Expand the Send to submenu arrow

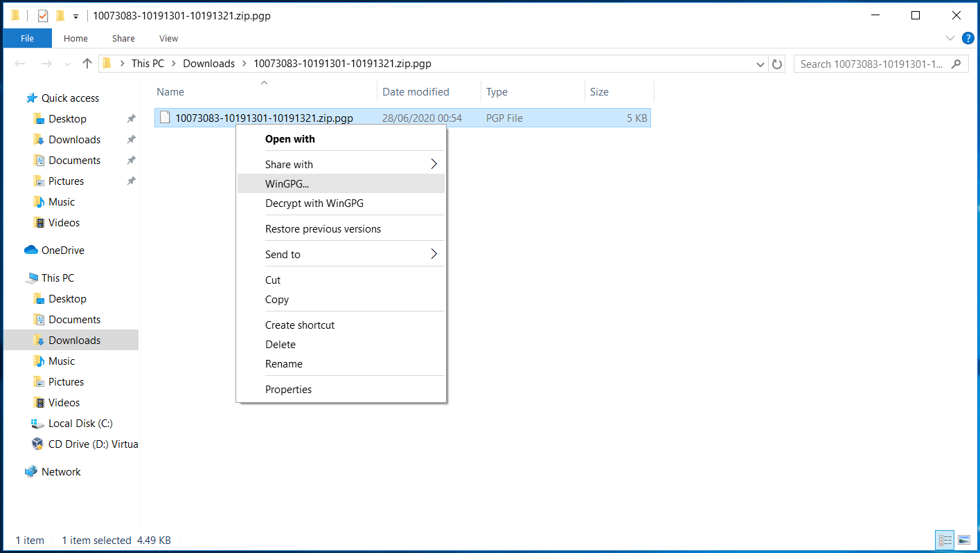434,254
